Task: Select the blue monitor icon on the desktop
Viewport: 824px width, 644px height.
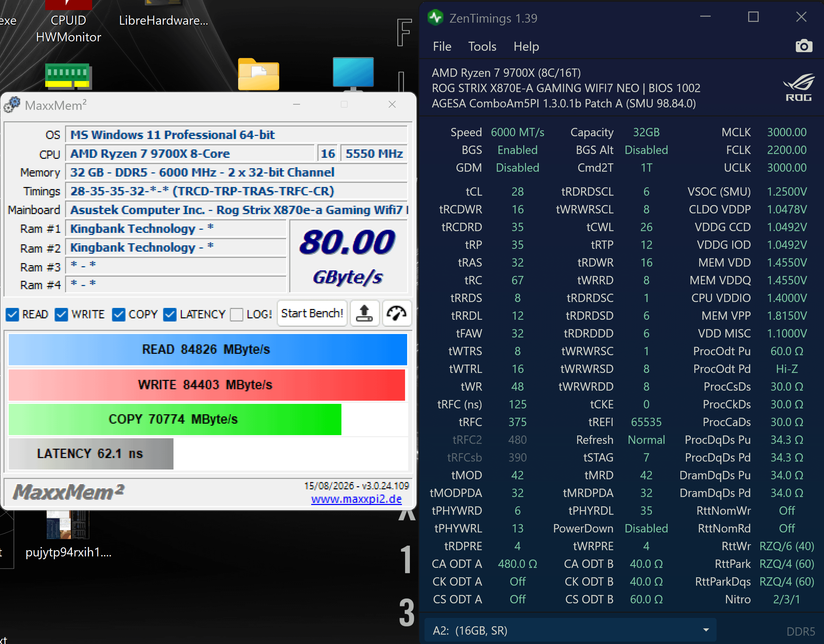Action: [353, 74]
